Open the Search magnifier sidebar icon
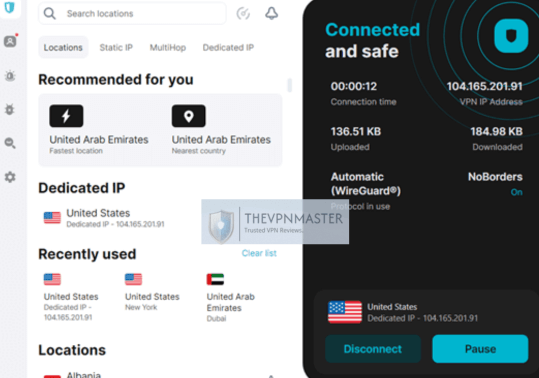Image resolution: width=539 pixels, height=378 pixels. pyautogui.click(x=10, y=143)
